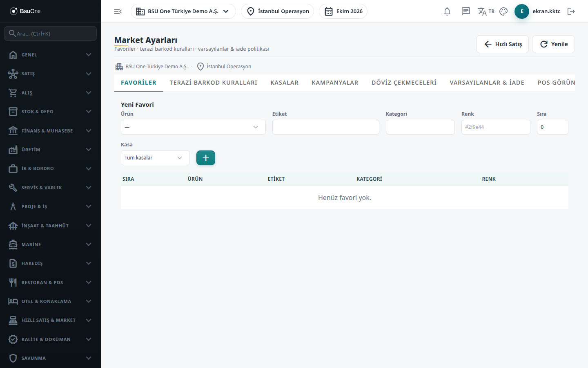Collapse the sidebar menu toggle icon
Image resolution: width=588 pixels, height=368 pixels.
coord(118,11)
